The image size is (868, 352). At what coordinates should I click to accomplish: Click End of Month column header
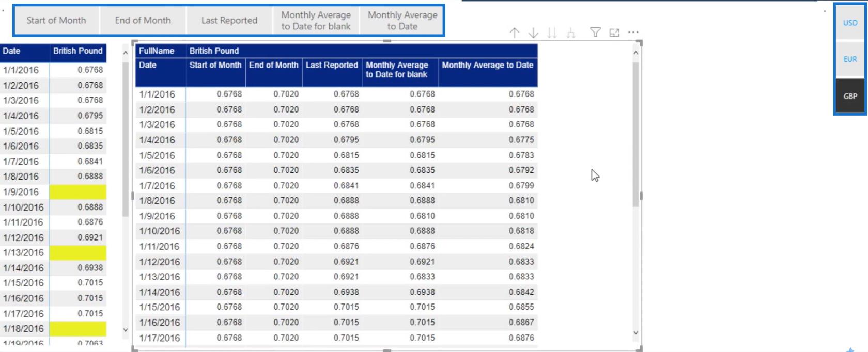point(274,65)
